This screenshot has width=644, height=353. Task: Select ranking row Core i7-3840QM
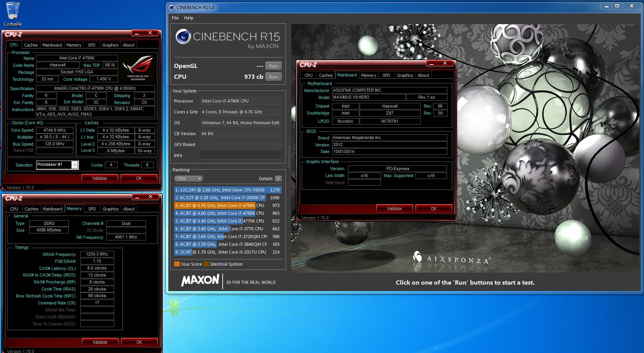pos(228,244)
